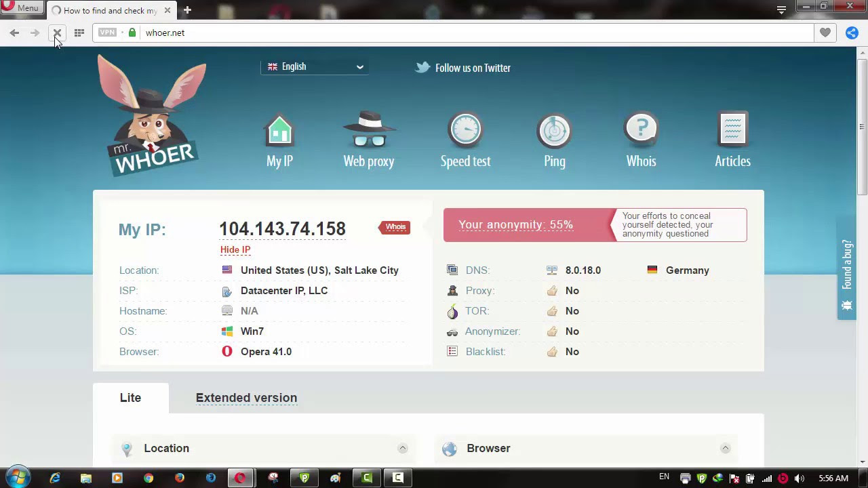Close the 'How to find and check my' tab
This screenshot has height=488, width=868.
pos(167,10)
